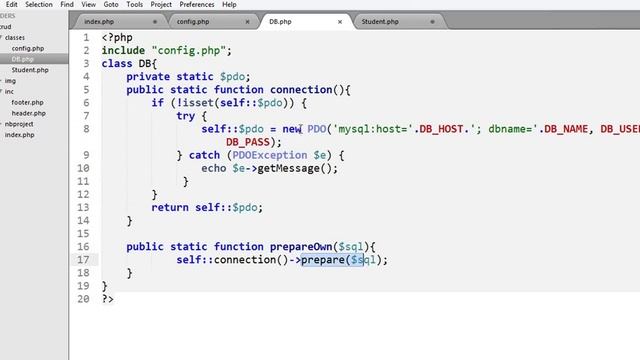The height and width of the screenshot is (360, 640).
Task: Open the Help menu
Action: click(229, 4)
